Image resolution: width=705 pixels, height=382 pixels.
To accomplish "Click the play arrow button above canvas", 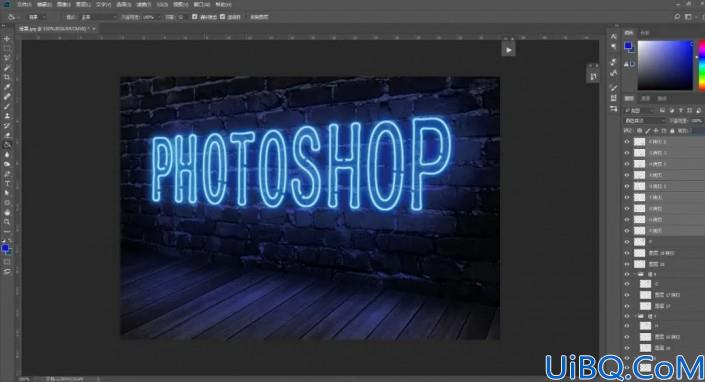I will pos(509,50).
